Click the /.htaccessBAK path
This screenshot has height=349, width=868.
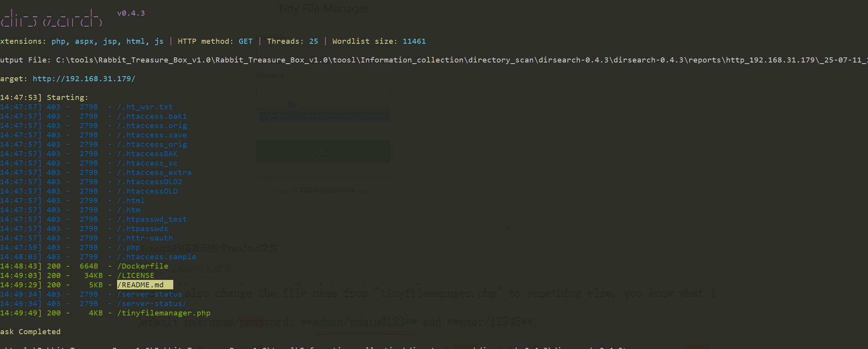[x=148, y=154]
